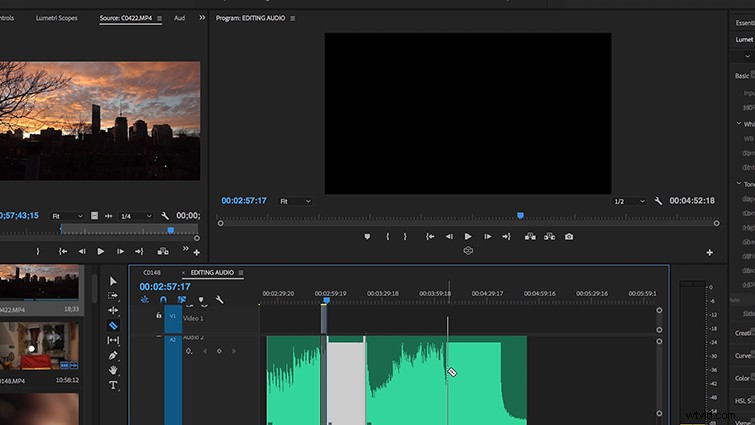Close EDITING AUDIO timeline tab

point(183,273)
